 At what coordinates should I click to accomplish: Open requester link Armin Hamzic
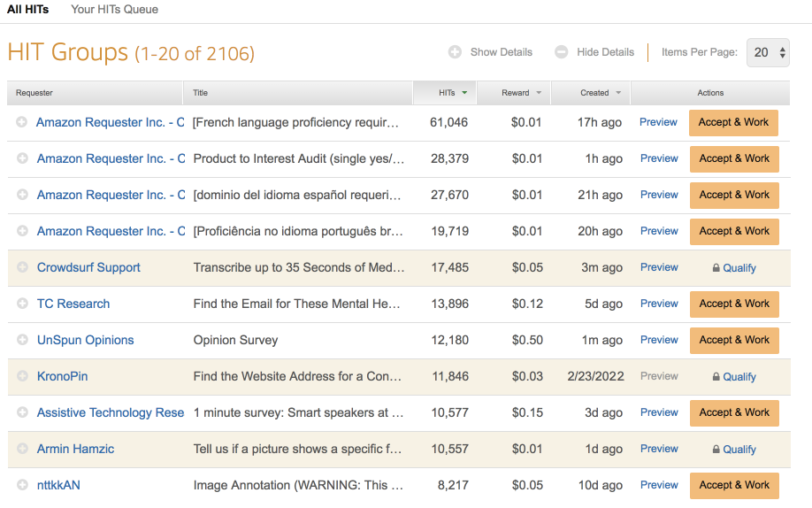75,449
